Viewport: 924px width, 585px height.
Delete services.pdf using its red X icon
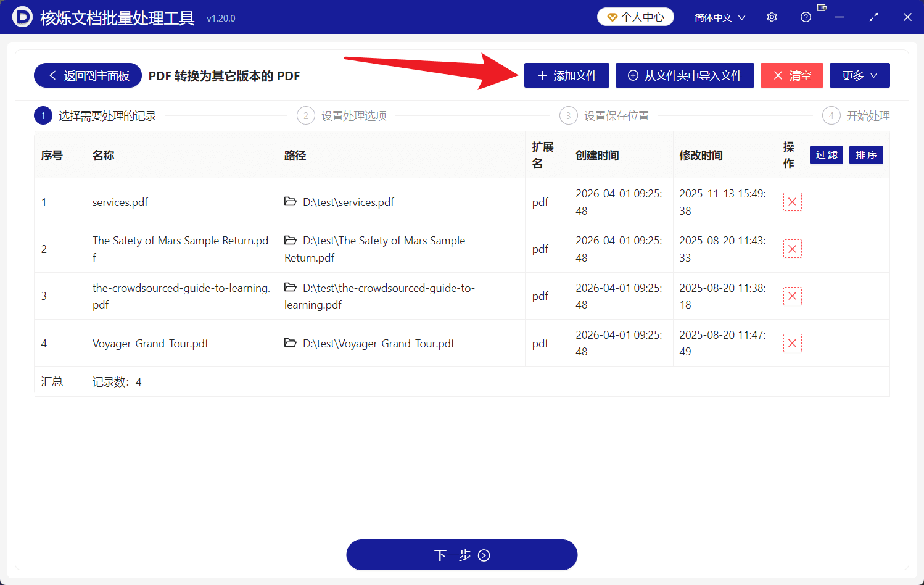tap(792, 202)
